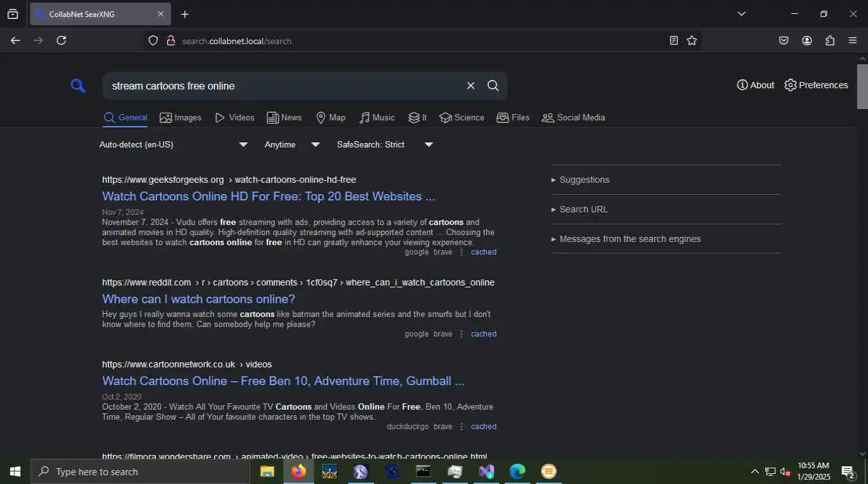
Task: Click the cartoonnetwork.co.uk result URL
Action: 187,364
